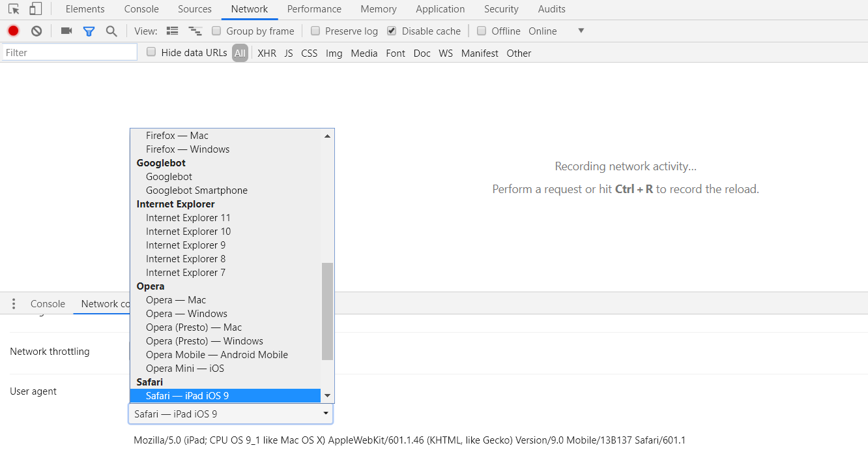Focus the Filter text field

(70, 52)
